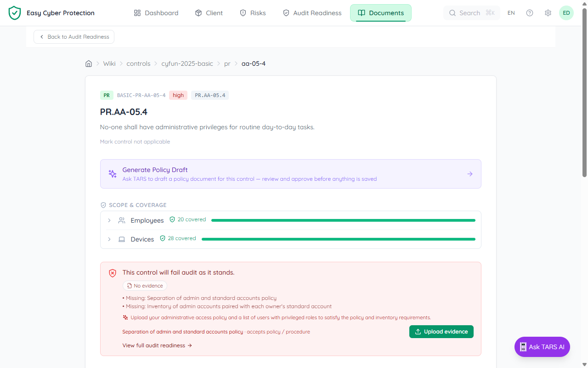Viewport: 588px width, 368px height.
Task: Click the Missing inventory of admin accounts line
Action: (227, 306)
